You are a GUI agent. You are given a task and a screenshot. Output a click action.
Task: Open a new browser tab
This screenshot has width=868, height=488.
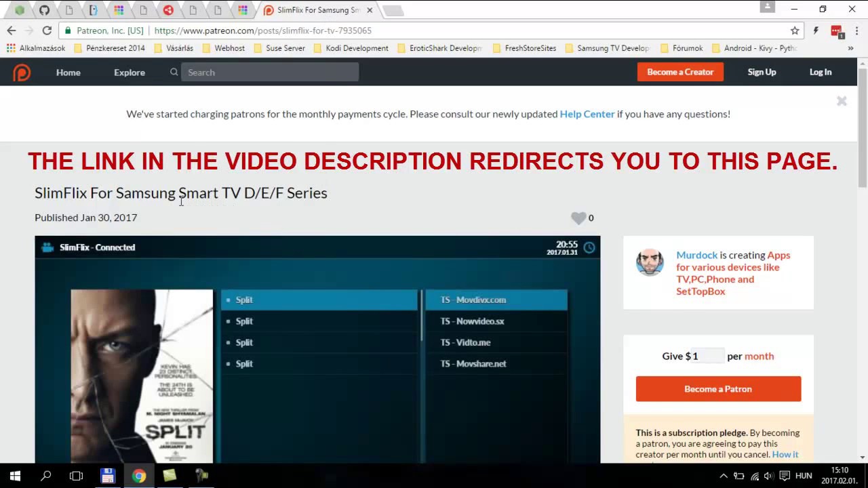coord(393,10)
